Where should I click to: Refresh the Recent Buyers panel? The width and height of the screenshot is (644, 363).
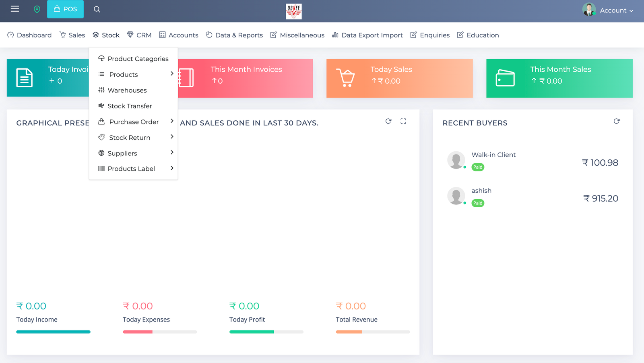(x=616, y=121)
